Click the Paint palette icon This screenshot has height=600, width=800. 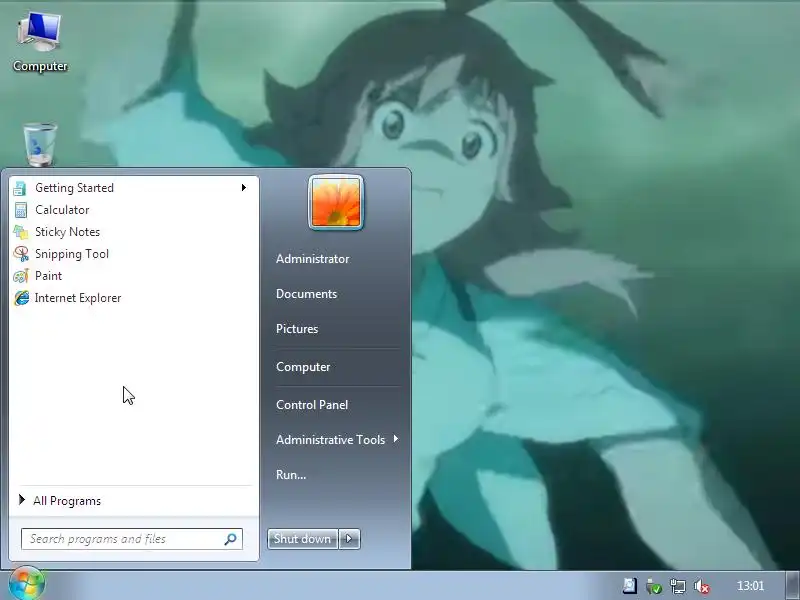(21, 276)
